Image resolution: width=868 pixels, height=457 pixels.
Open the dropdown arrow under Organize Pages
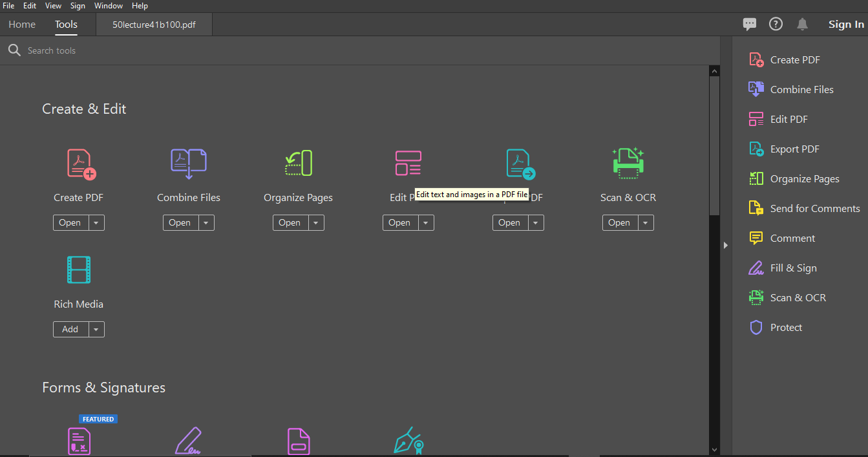(x=315, y=222)
